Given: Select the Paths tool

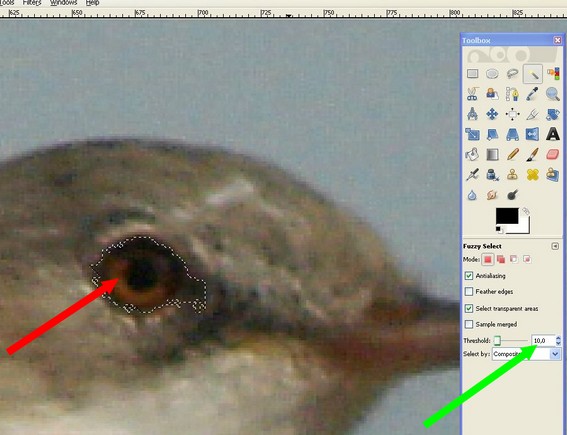Looking at the screenshot, I should click(x=512, y=94).
